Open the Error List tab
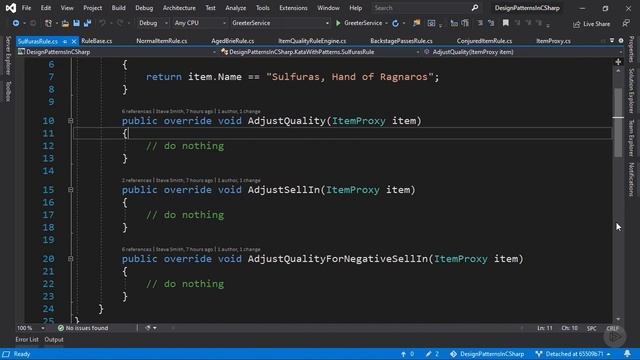Viewport: 640px width, 360px height. 27,340
